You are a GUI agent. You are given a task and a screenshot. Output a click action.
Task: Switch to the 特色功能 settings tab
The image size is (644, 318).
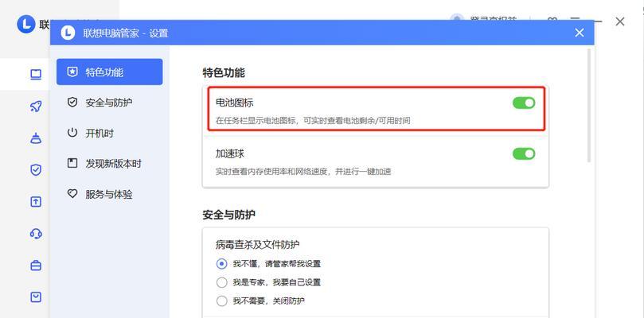pos(110,72)
